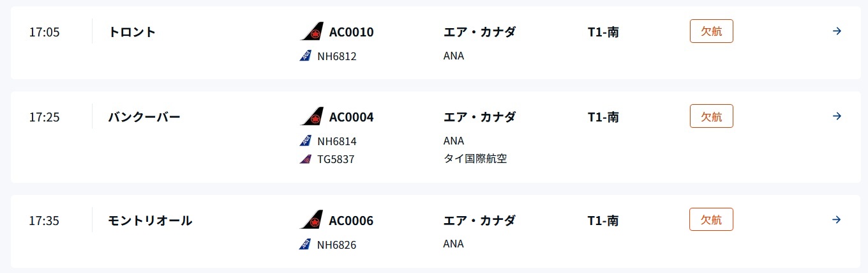This screenshot has height=273, width=868.
Task: Click ANA tail icon next to NH6814
Action: (305, 141)
